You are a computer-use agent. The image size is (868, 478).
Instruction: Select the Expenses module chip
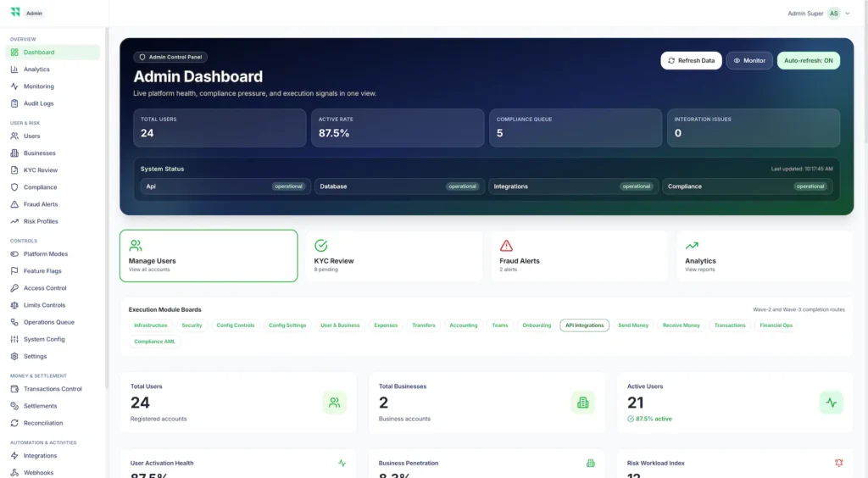tap(386, 325)
